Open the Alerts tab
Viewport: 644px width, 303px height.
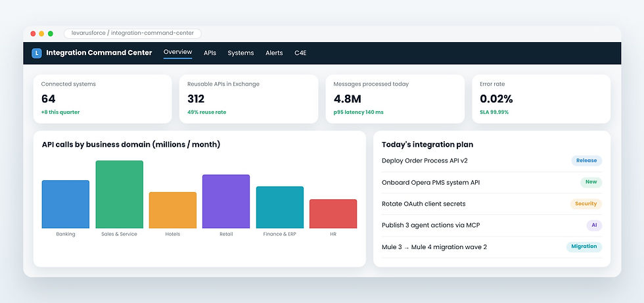[x=274, y=53]
